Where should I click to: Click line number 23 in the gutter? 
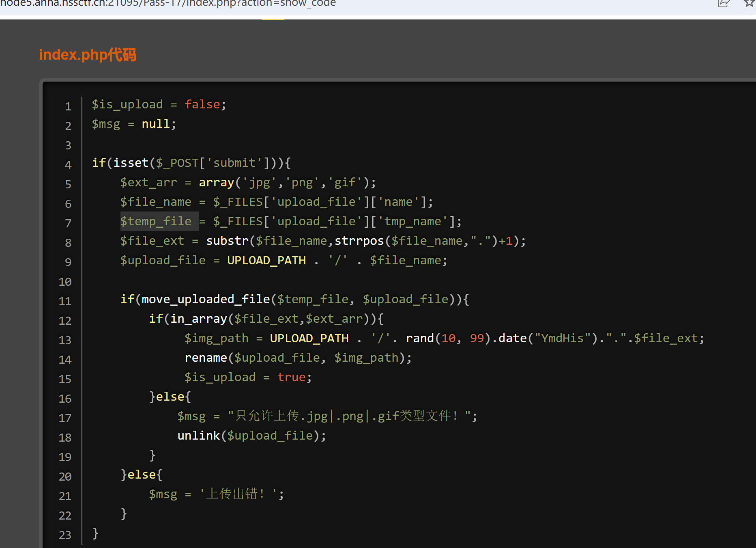[x=65, y=535]
